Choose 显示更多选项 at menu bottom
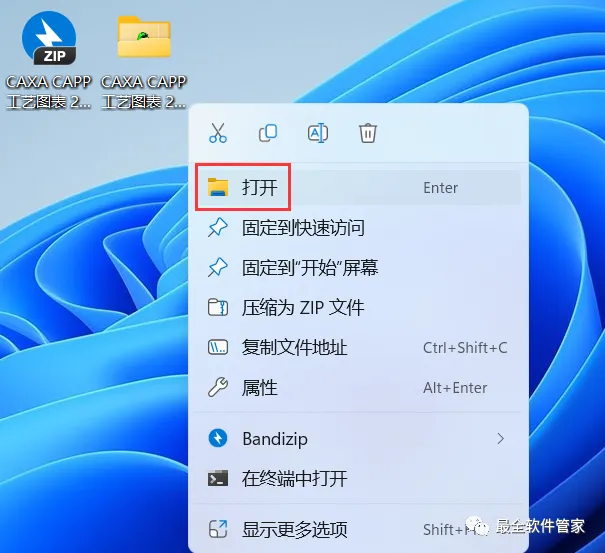Viewport: 605px width, 553px height. coord(358,529)
